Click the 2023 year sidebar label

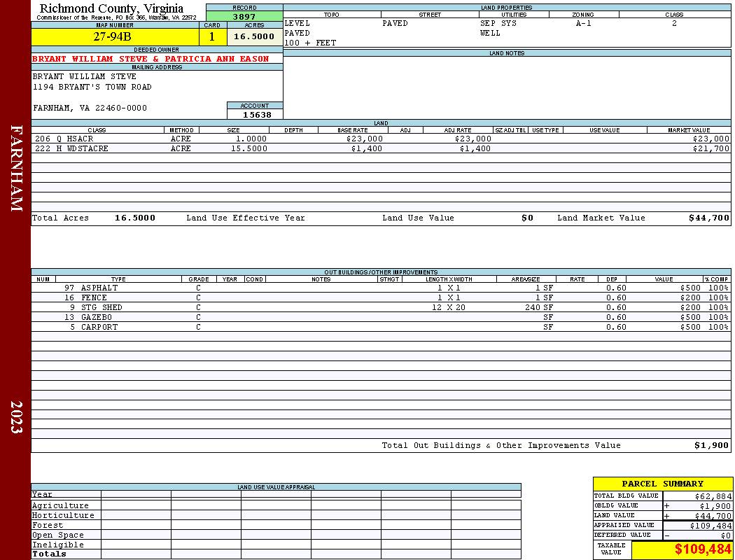(16, 416)
